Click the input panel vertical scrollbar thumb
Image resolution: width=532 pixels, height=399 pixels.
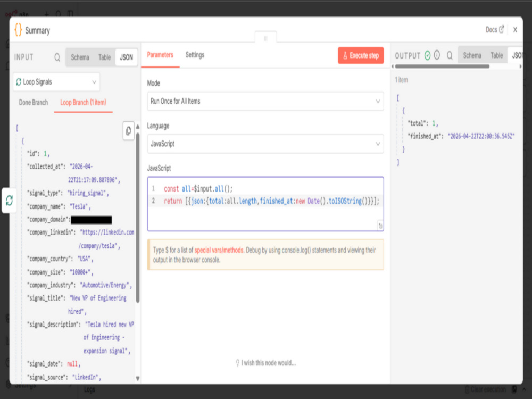pos(138,218)
